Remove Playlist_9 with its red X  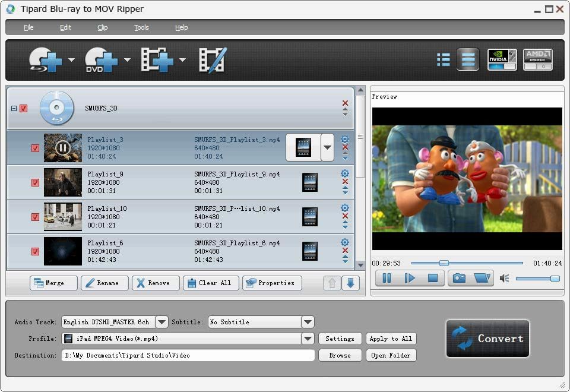[x=345, y=182]
